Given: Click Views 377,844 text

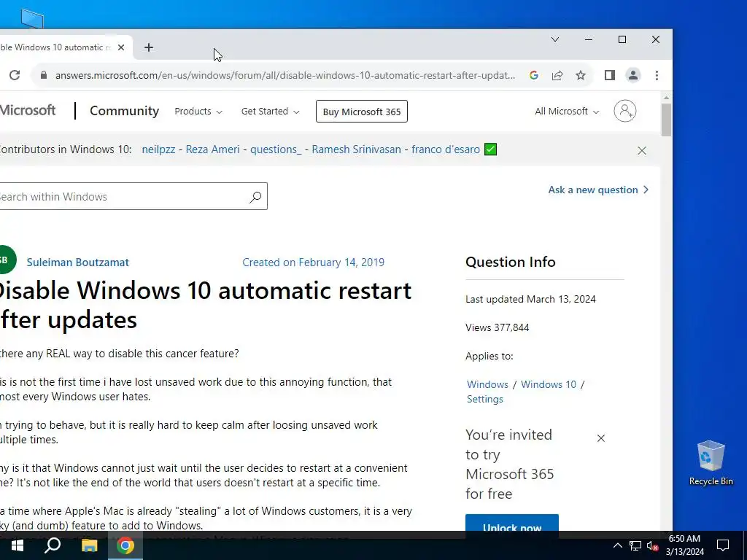Looking at the screenshot, I should 497,327.
